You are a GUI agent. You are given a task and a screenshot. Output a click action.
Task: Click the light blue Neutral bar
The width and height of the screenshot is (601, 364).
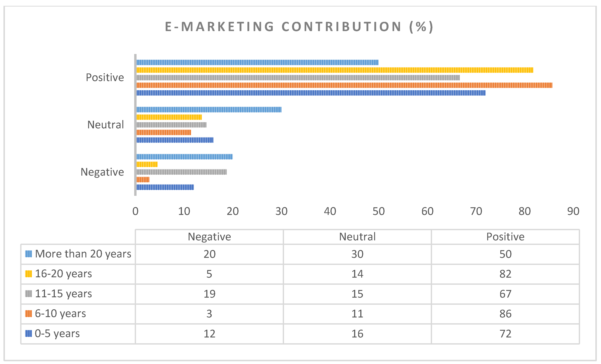click(x=208, y=110)
